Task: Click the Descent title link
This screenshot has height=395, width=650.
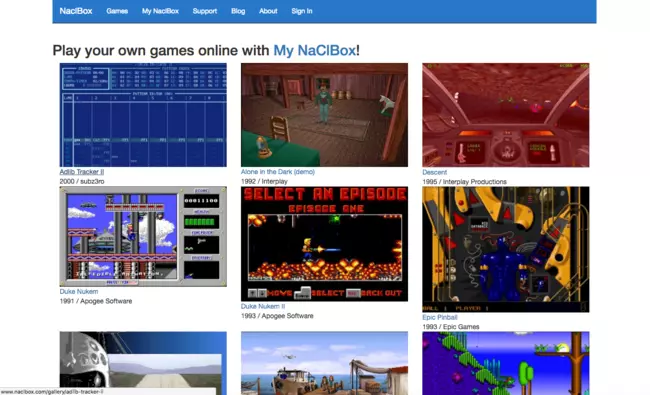Action: [434, 172]
